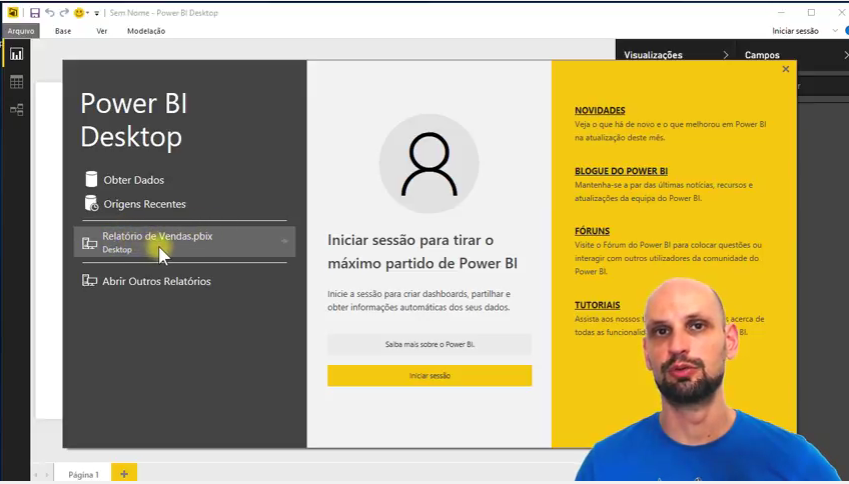Open the FÓRUNS link
This screenshot has width=849, height=484.
[x=592, y=231]
